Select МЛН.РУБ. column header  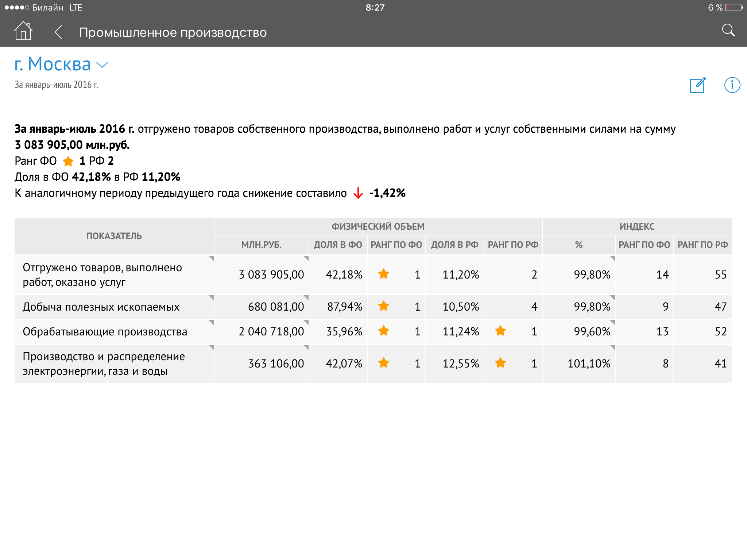coord(261,245)
